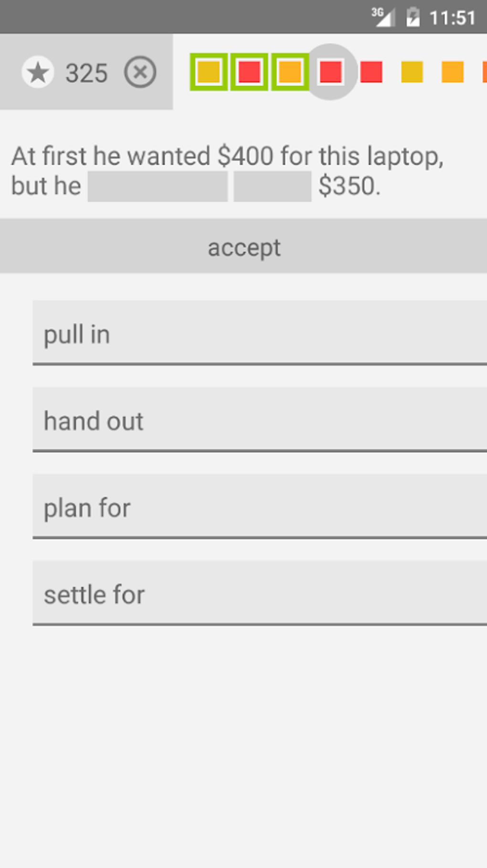Tap the second blank before $350
This screenshot has height=868, width=487.
click(x=272, y=186)
